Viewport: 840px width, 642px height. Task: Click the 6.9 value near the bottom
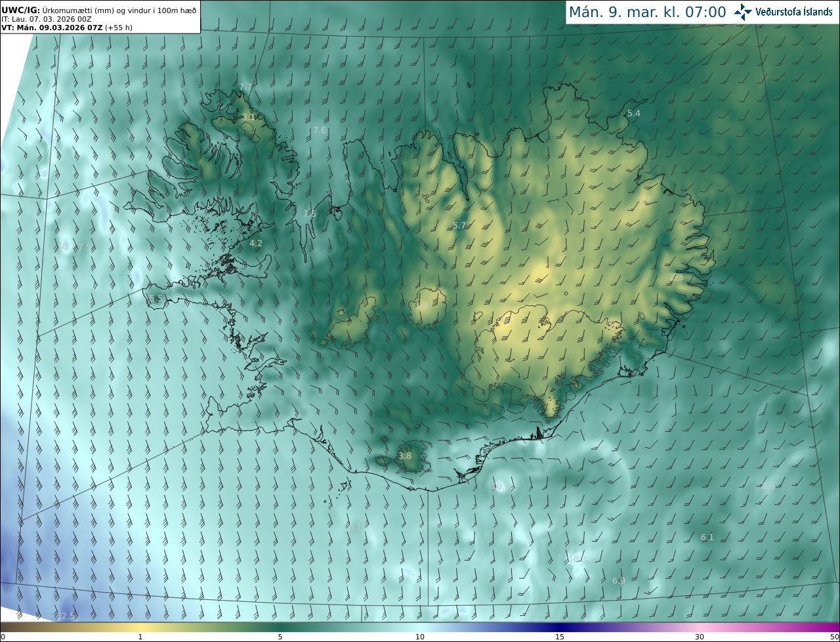(619, 581)
